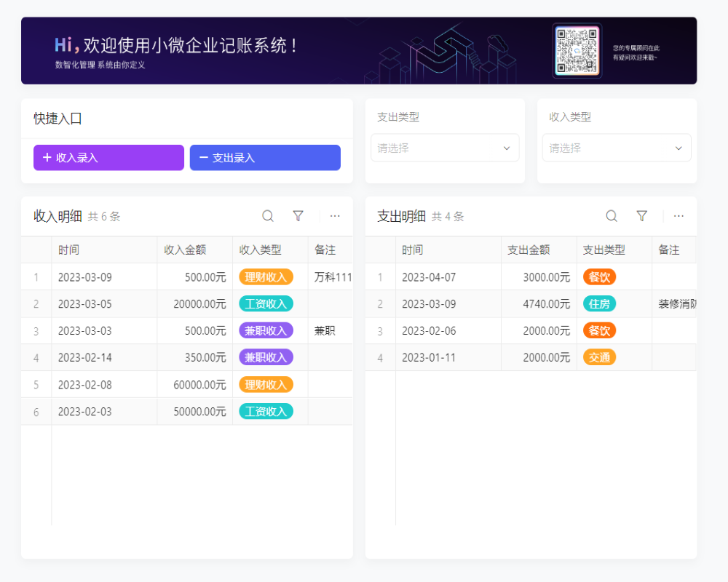Select the 交通 tag in expense row 4
Viewport: 728px width, 582px height.
pyautogui.click(x=598, y=357)
